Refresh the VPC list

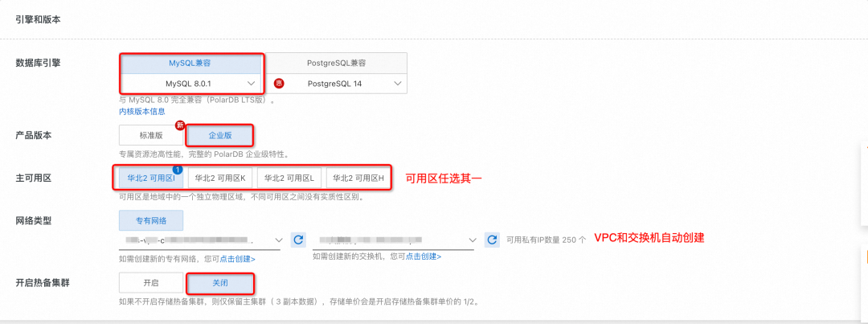(298, 240)
